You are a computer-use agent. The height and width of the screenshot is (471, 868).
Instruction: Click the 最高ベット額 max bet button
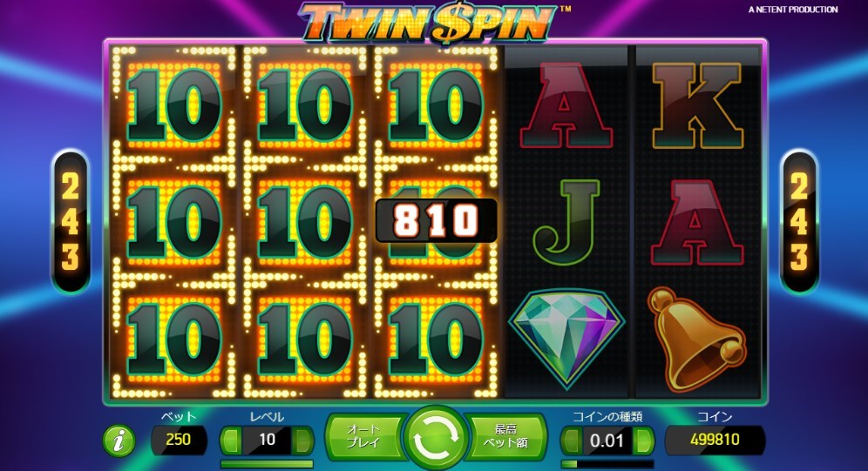[506, 436]
